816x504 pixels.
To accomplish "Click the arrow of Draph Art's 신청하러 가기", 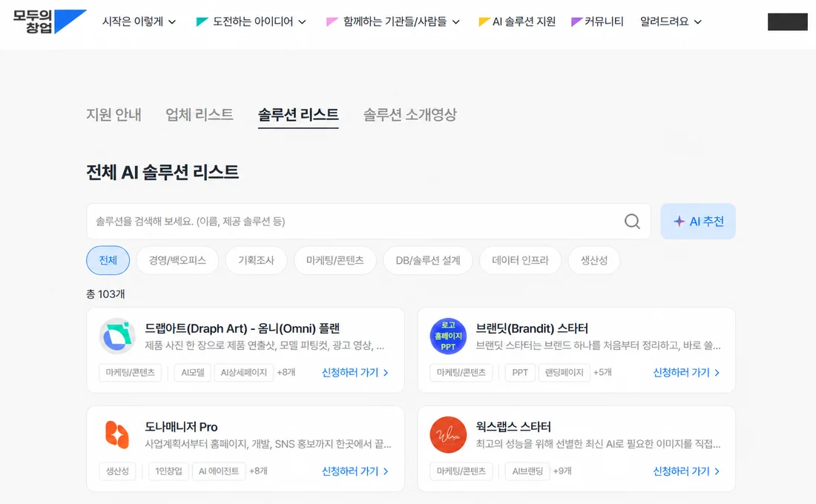I will tap(386, 372).
